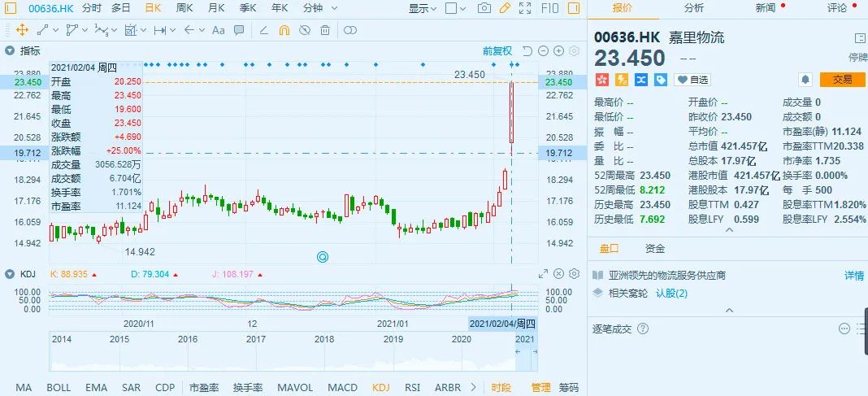Select the polyline shape tool
The height and width of the screenshot is (396, 868).
point(72,30)
